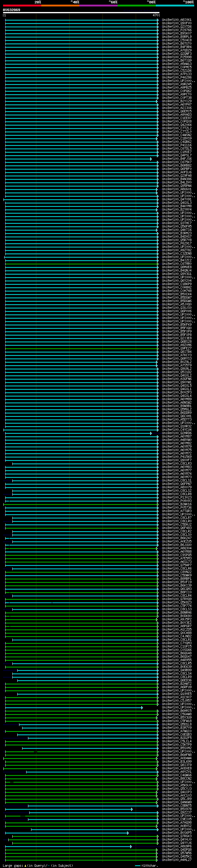Viewport: 197px width, 868px height.
Task: Open hit UniRef100_C5X4C8
Action: coord(176,40)
